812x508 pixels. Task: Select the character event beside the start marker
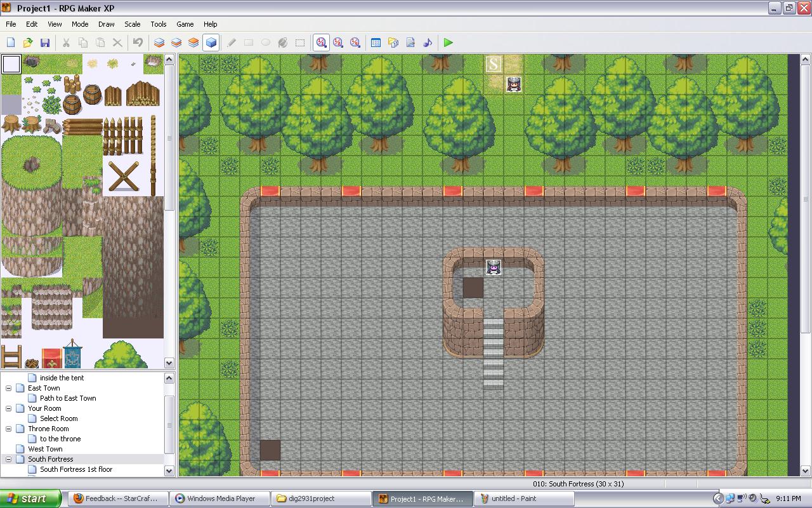pyautogui.click(x=514, y=84)
